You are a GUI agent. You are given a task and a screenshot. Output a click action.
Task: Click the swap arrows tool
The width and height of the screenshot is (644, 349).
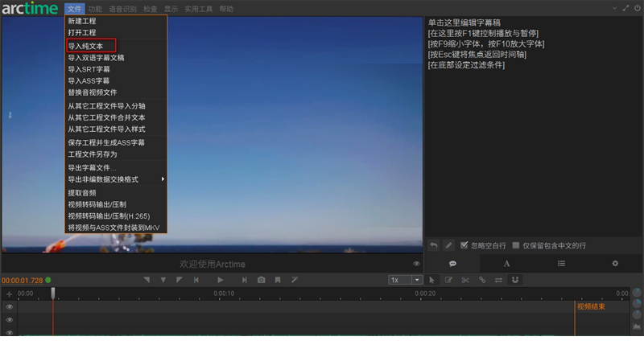[x=498, y=280]
